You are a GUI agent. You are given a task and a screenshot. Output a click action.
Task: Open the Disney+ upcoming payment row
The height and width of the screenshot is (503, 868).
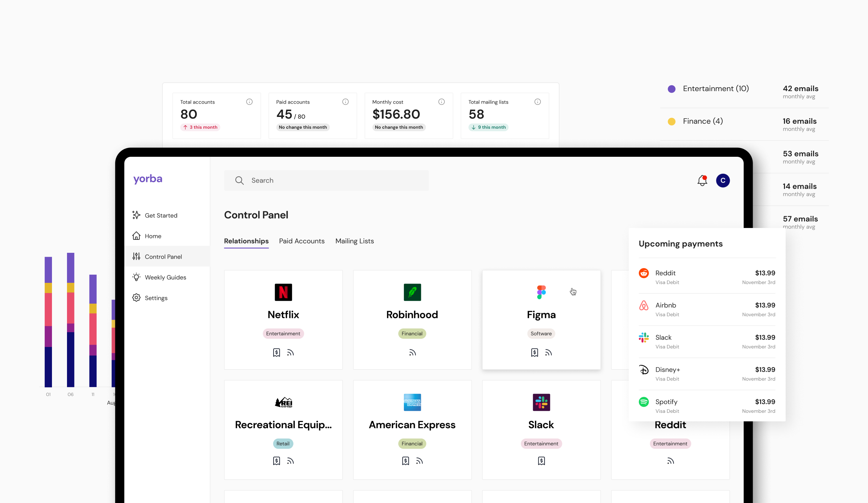tap(707, 374)
